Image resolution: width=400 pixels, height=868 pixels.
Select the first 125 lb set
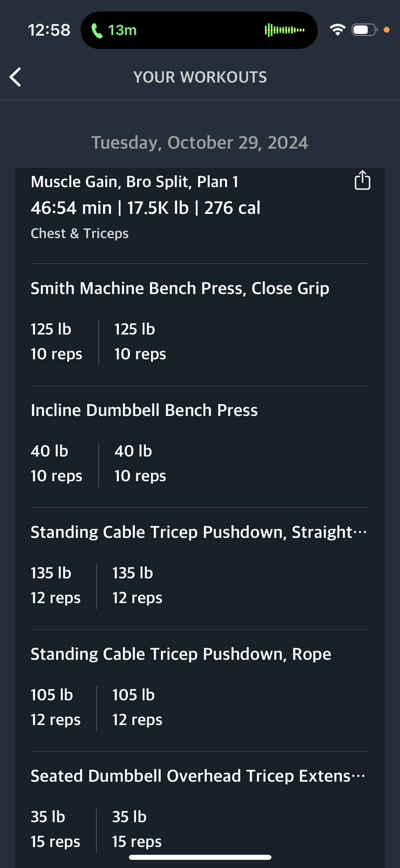[56, 342]
